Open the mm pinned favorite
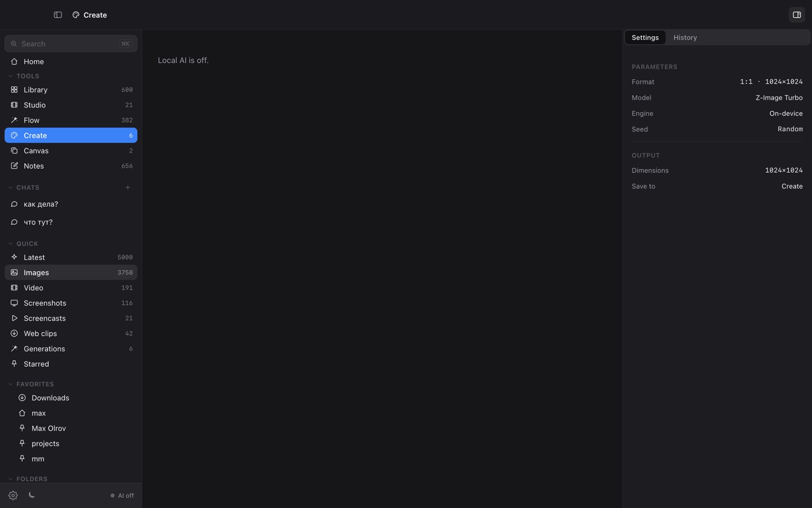 coord(71,459)
